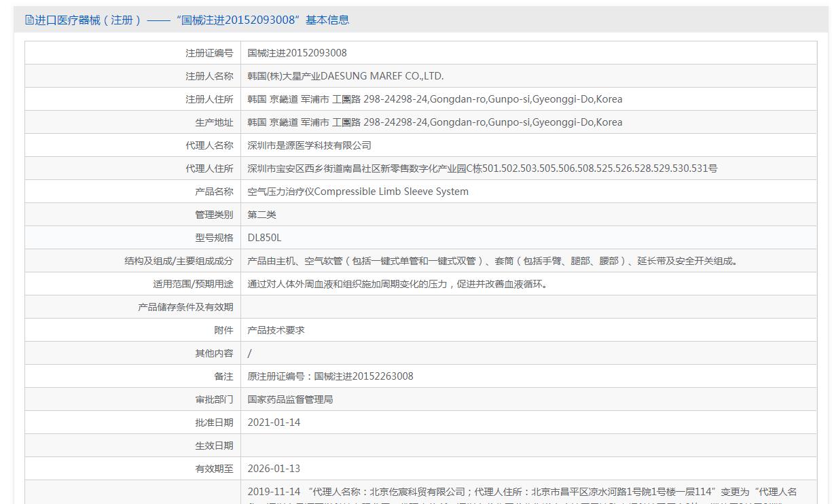
Task: Click the 结构及组成 product composition description
Action: 493,261
